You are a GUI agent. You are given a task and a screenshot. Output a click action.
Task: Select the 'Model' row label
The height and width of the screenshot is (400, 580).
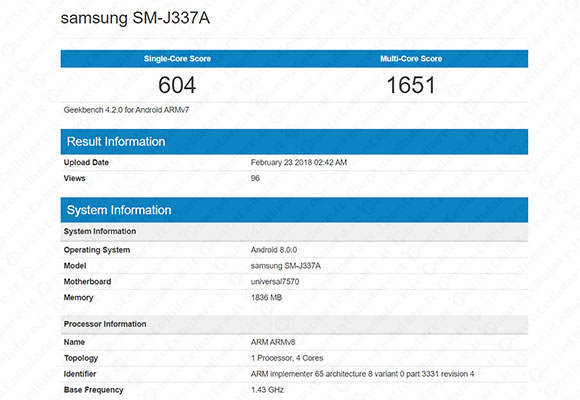pyautogui.click(x=75, y=266)
